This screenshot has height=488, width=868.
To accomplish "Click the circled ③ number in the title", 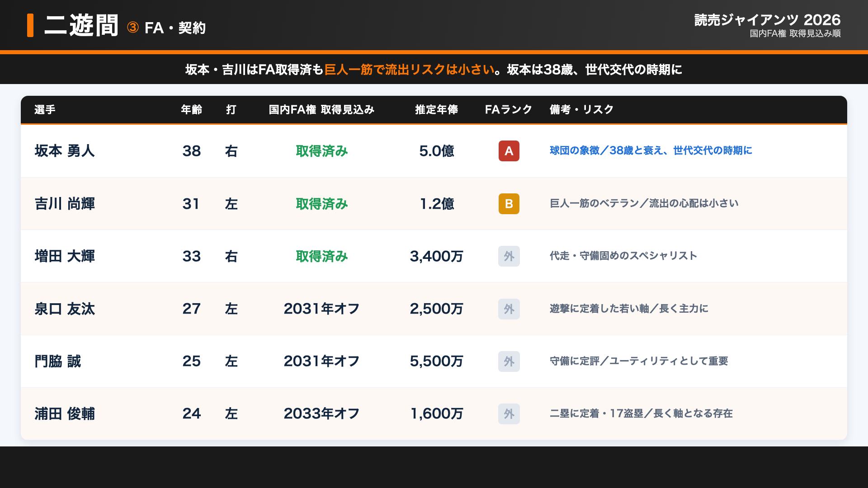I will click(133, 28).
